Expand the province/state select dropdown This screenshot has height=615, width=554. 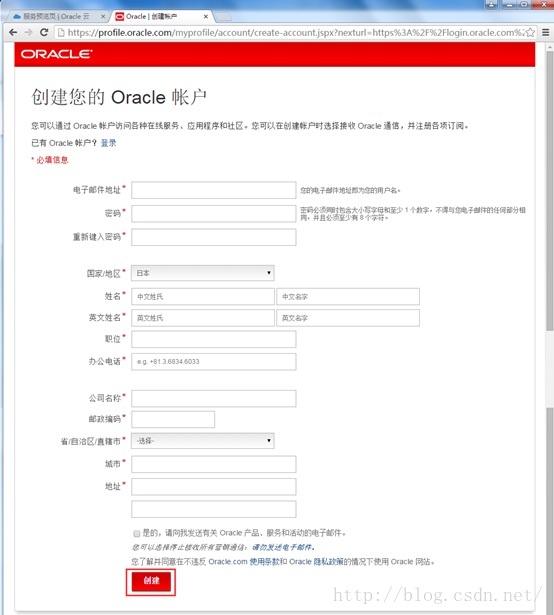[x=202, y=441]
